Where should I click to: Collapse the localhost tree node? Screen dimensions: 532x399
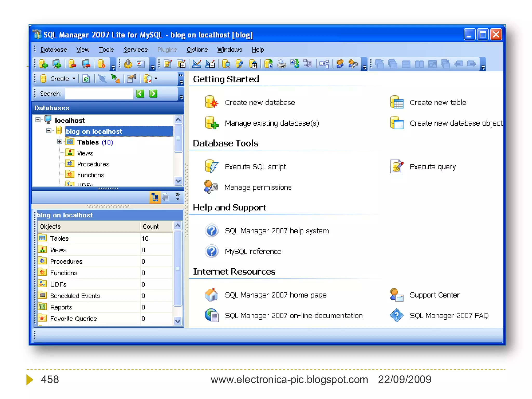pos(38,120)
